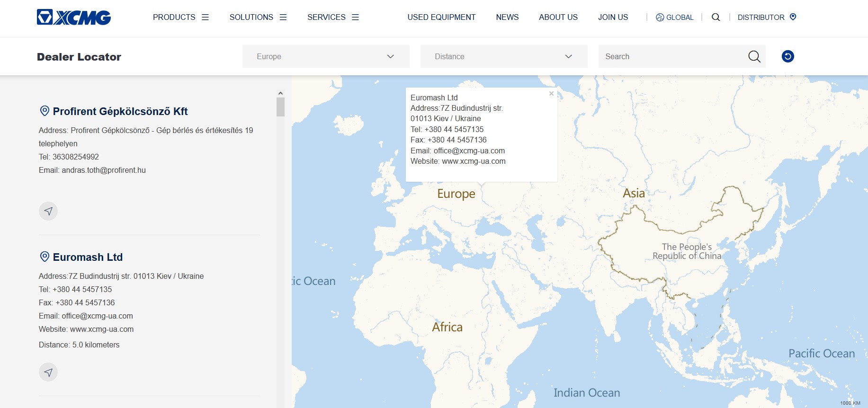This screenshot has width=868, height=408.
Task: Close the Euromash map info popup
Action: (x=551, y=94)
